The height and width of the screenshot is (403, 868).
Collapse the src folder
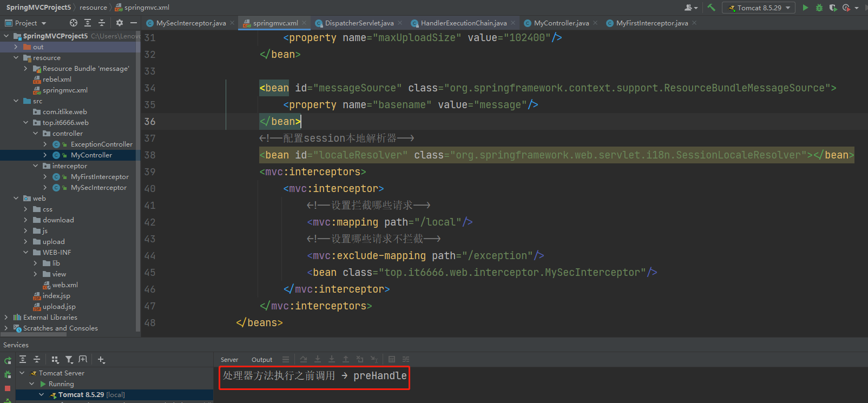pos(16,101)
